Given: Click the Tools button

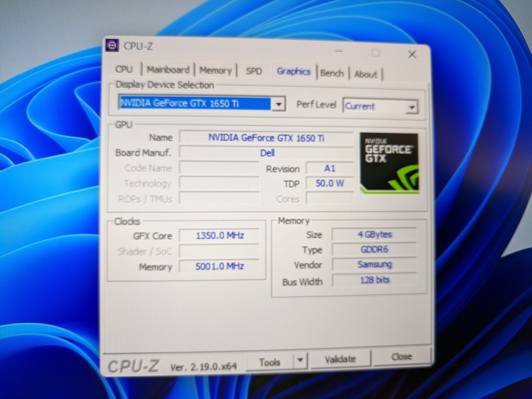Looking at the screenshot, I should pos(270,362).
